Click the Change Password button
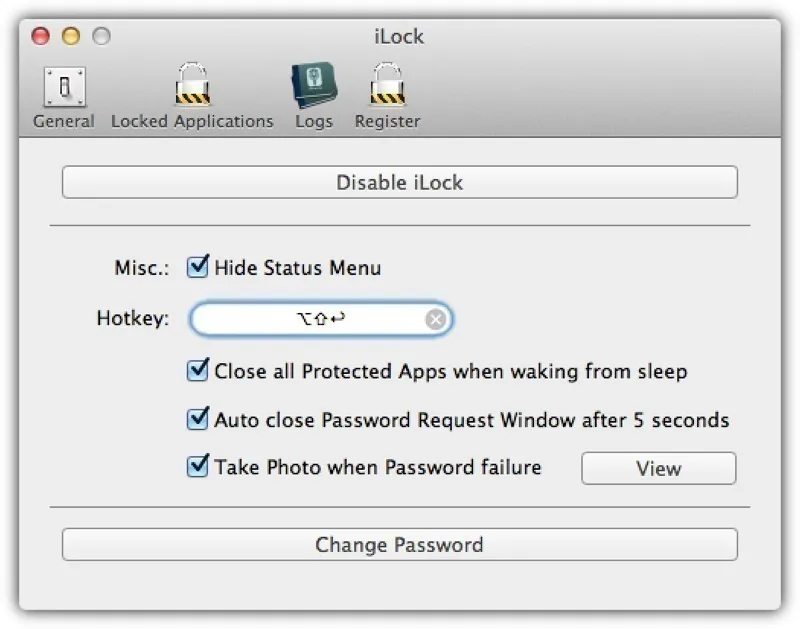The width and height of the screenshot is (800, 629). [399, 544]
